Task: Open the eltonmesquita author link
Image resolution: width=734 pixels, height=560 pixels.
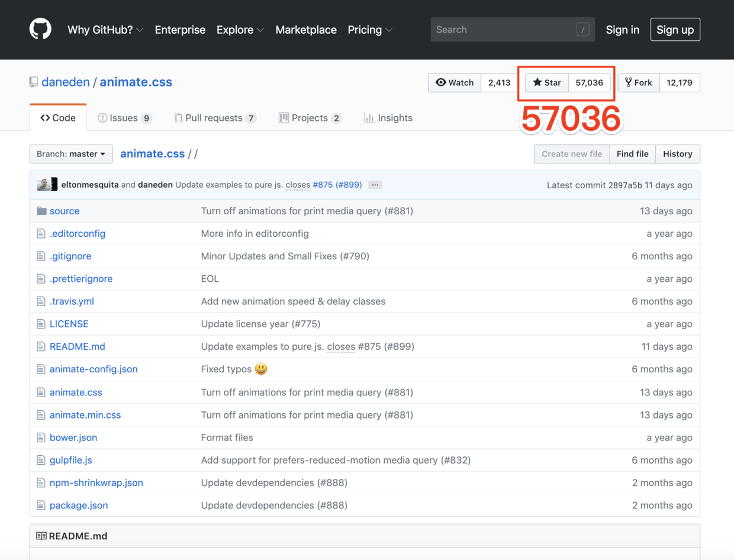Action: point(90,185)
